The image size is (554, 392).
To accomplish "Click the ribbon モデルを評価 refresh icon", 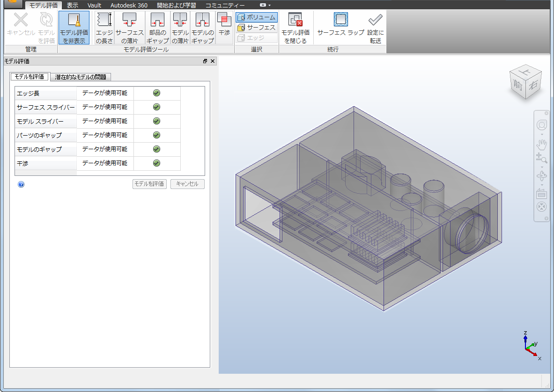I will (x=46, y=20).
